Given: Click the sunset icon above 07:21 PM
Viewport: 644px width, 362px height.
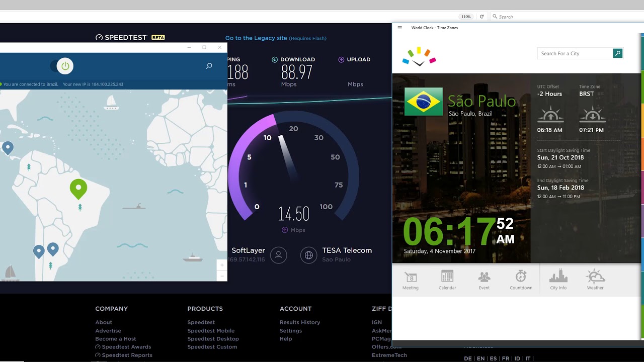Looking at the screenshot, I should click(592, 115).
